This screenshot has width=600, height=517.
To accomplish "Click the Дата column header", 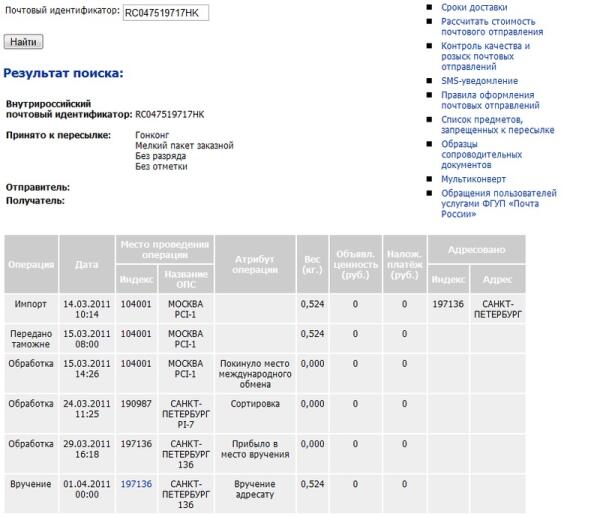I will (x=86, y=264).
